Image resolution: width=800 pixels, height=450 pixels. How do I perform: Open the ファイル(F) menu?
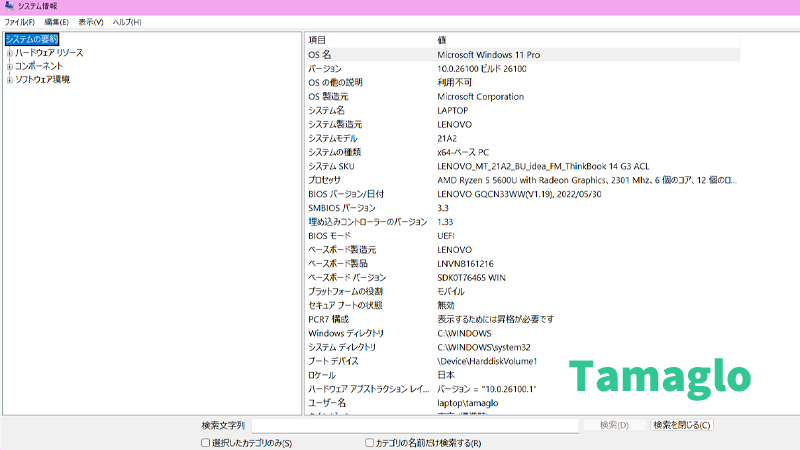click(19, 22)
